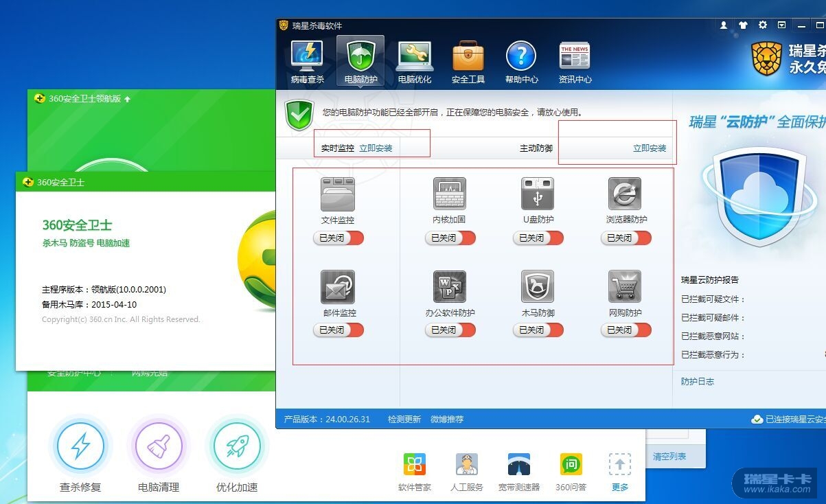
Task: Open 360问答 icon in 360 window
Action: 571,464
